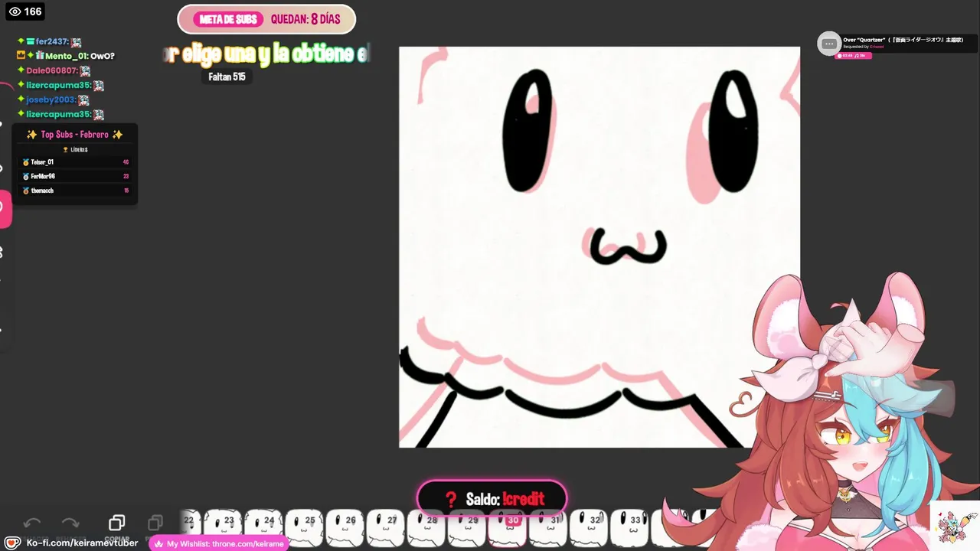Select frame 25 thumbnail
This screenshot has height=551, width=980.
point(304,527)
